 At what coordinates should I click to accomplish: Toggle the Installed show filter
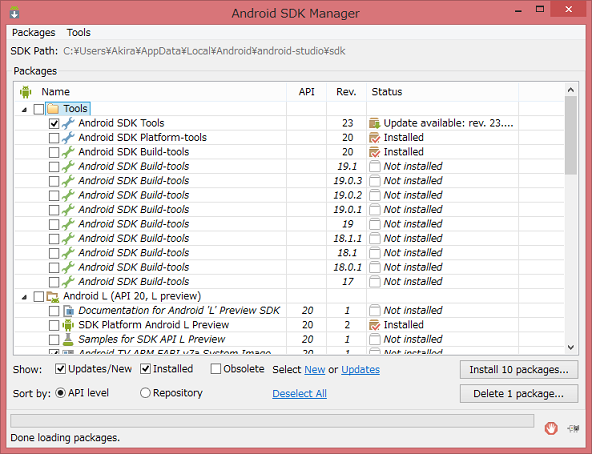pos(145,369)
